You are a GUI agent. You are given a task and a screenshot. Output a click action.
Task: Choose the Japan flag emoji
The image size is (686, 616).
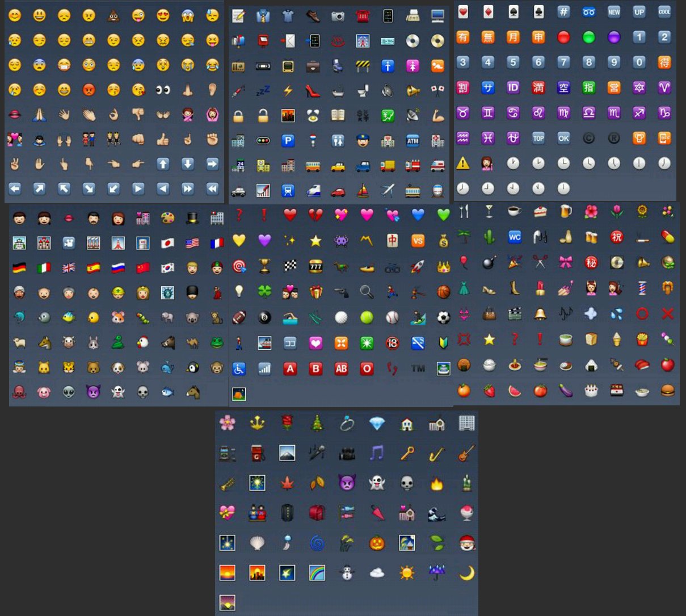tap(167, 243)
